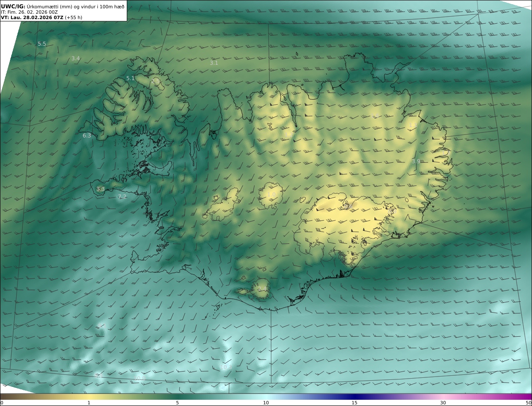Click the valid time 'VT: Lau. 28.02.2026 07Z'
This screenshot has height=406, width=532.
click(32, 18)
